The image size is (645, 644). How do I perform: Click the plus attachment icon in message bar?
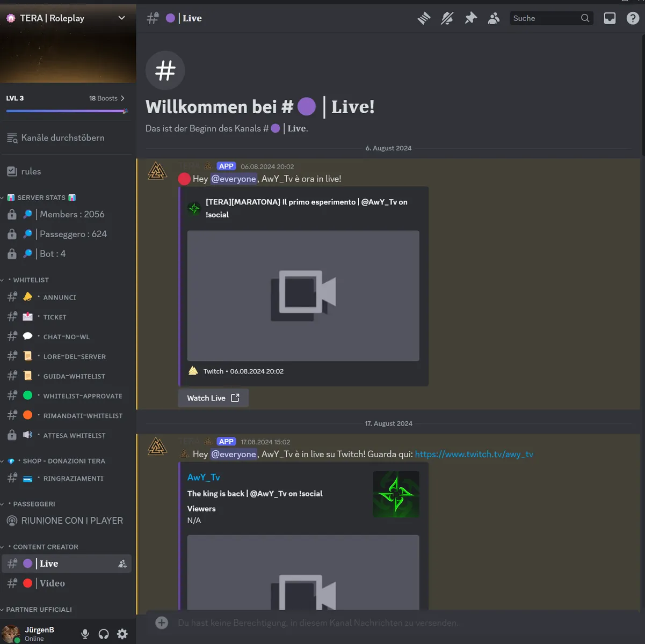(162, 623)
